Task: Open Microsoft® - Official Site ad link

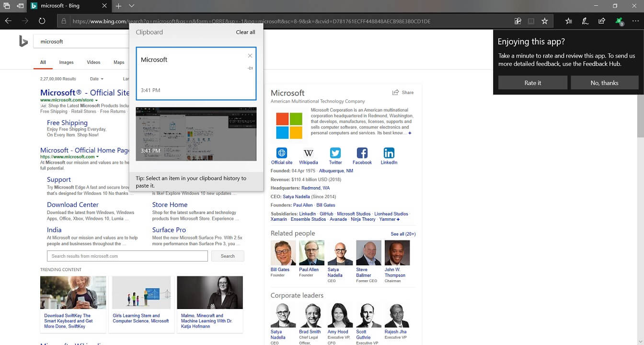Action: (x=85, y=93)
